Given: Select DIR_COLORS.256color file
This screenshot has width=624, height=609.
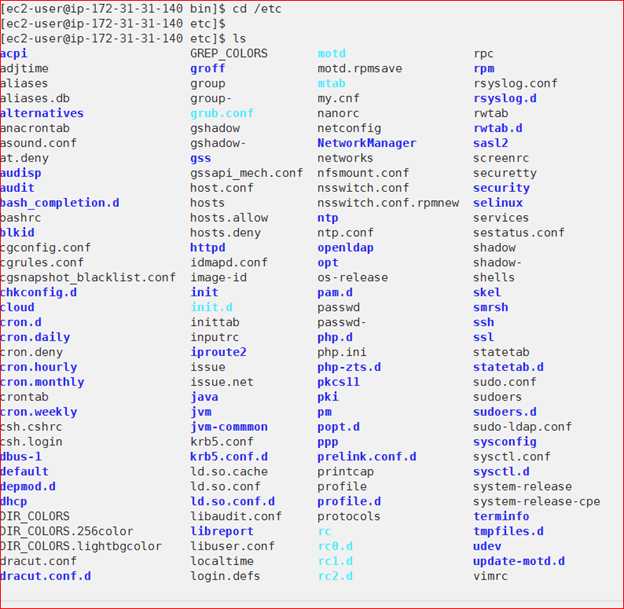Looking at the screenshot, I should pos(66,531).
